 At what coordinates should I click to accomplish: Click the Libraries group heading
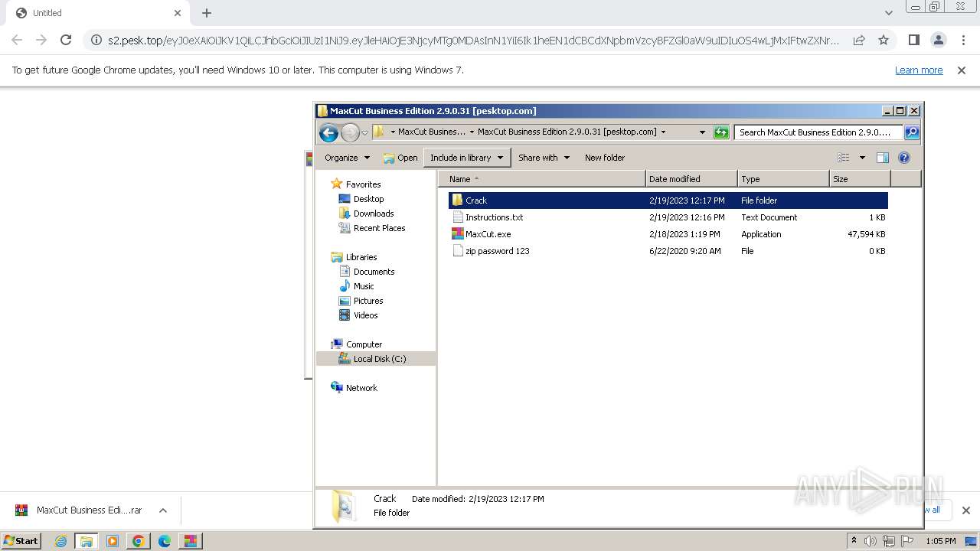[361, 257]
